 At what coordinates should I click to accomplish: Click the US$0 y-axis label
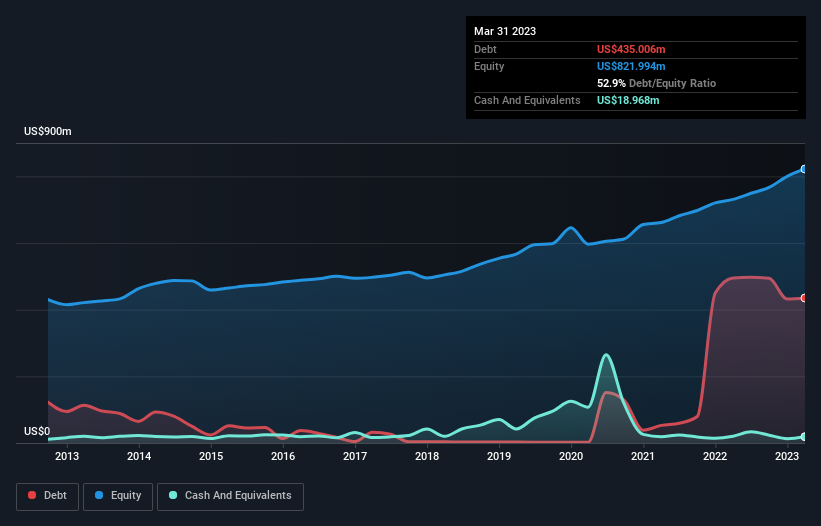pos(37,431)
